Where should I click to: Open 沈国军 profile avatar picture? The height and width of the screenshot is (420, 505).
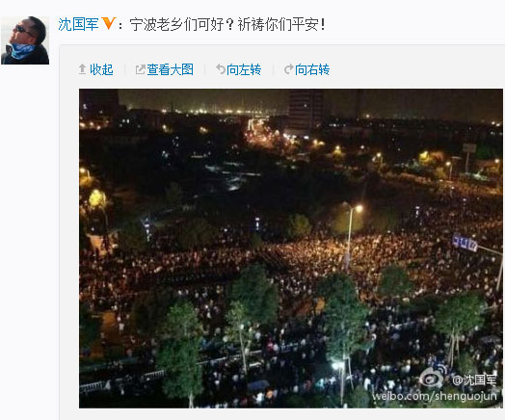[x=25, y=40]
